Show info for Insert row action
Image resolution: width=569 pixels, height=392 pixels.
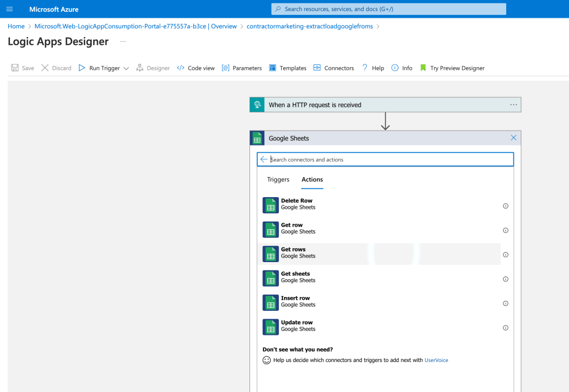tap(506, 303)
